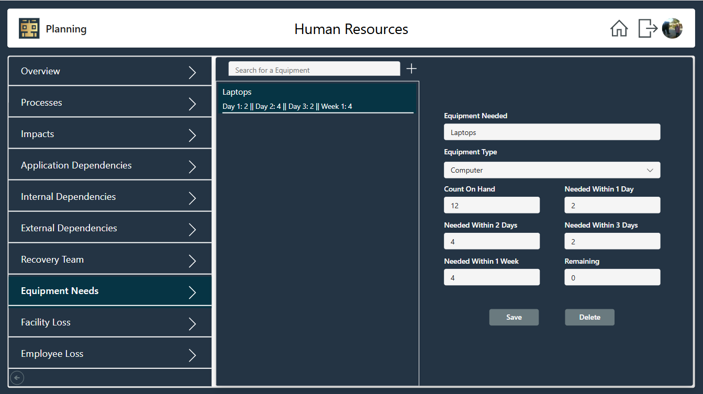Open the Employee Loss section
The height and width of the screenshot is (394, 703).
tap(110, 354)
